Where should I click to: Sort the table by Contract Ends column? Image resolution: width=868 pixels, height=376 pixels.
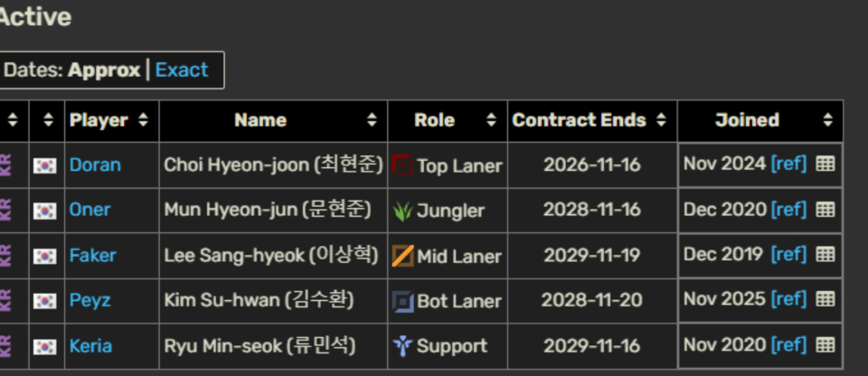tap(661, 120)
